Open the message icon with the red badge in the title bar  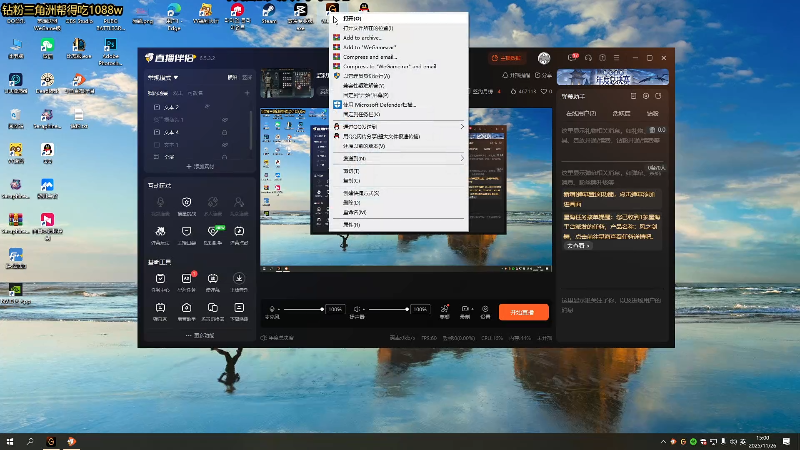tap(572, 58)
